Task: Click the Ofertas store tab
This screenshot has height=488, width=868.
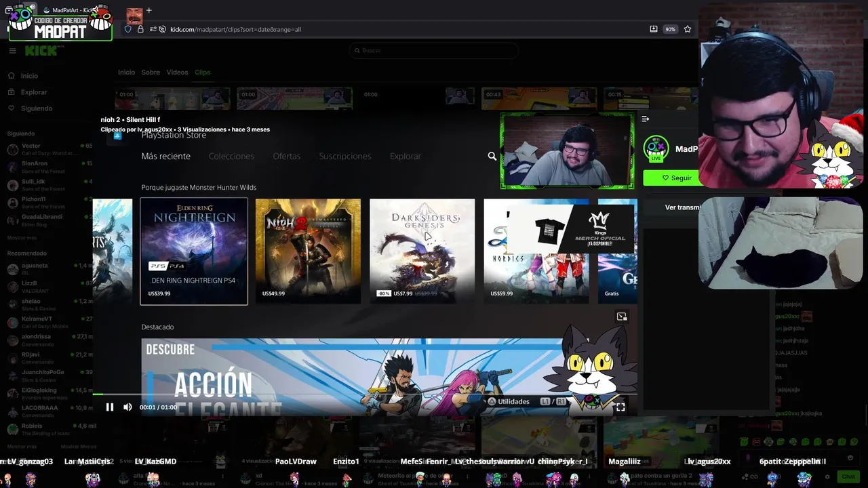Action: (286, 157)
